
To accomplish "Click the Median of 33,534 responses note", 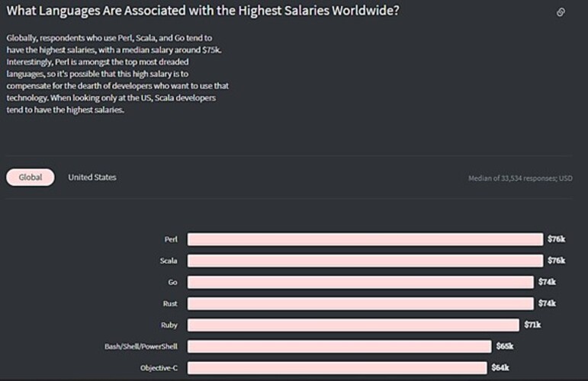I will tap(519, 178).
